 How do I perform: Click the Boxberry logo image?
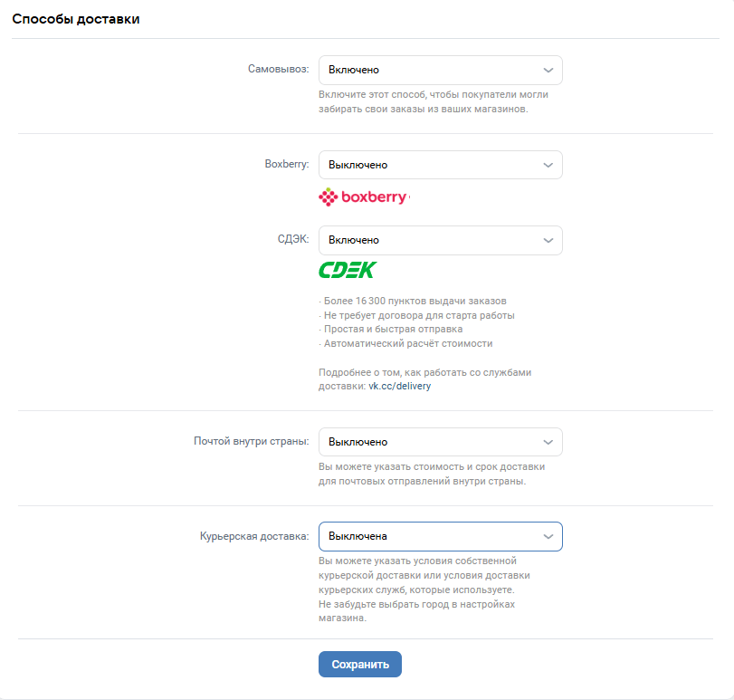click(364, 197)
